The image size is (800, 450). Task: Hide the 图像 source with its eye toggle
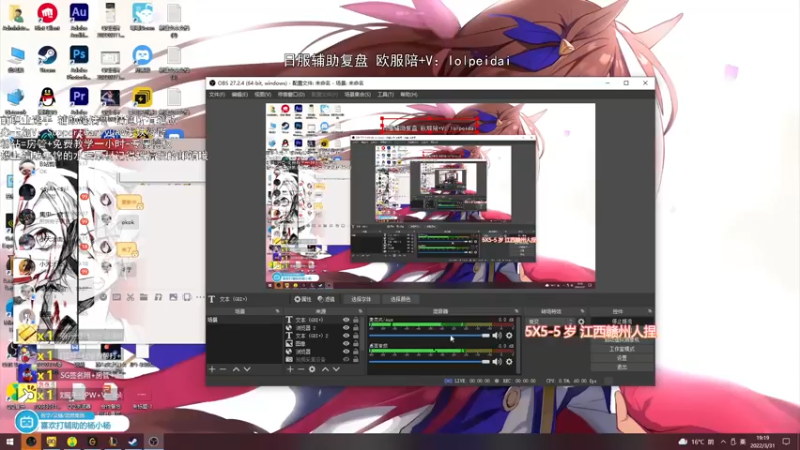[346, 344]
